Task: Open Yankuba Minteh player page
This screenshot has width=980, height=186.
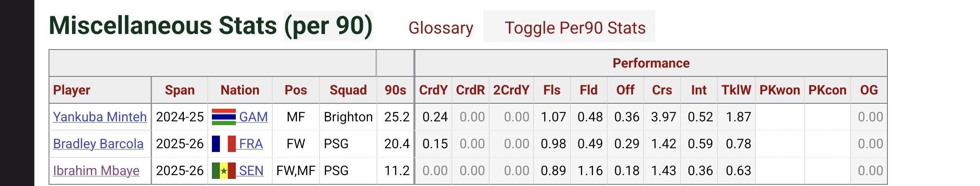Action: (x=100, y=117)
